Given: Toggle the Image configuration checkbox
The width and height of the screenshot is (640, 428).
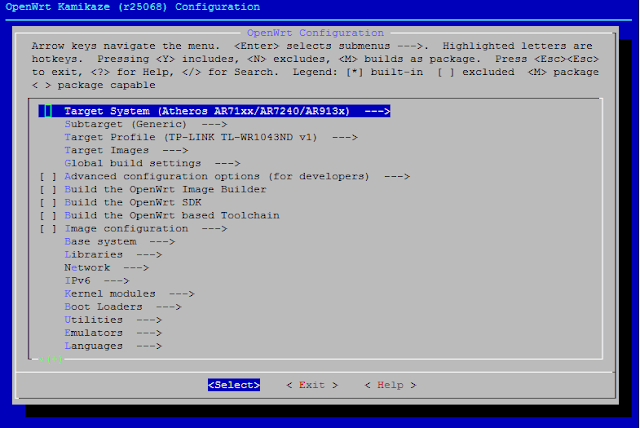Looking at the screenshot, I should (x=47, y=228).
